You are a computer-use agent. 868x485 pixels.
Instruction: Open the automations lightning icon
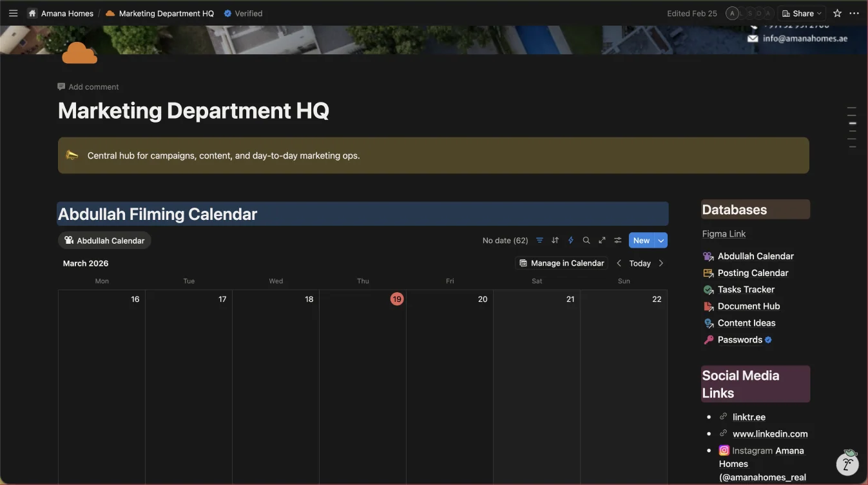pos(570,241)
